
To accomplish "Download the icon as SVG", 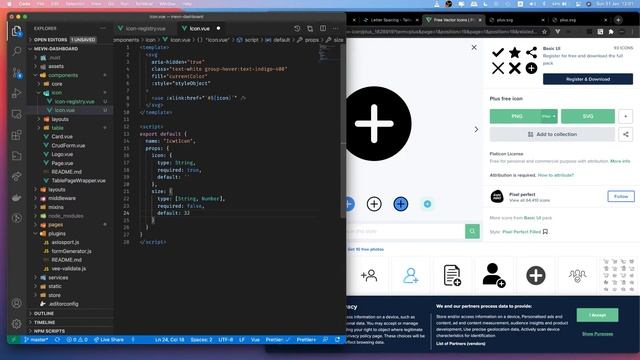I will click(588, 116).
